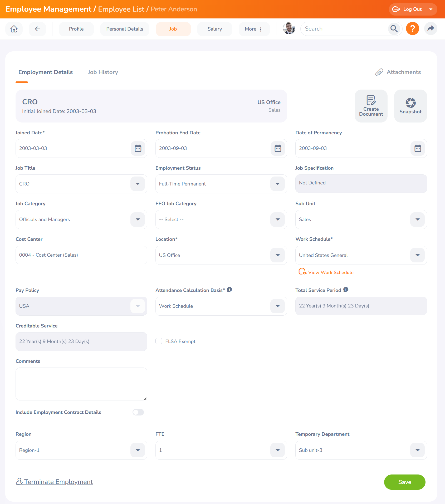The height and width of the screenshot is (504, 445).
Task: Go to the home page icon
Action: click(x=14, y=29)
